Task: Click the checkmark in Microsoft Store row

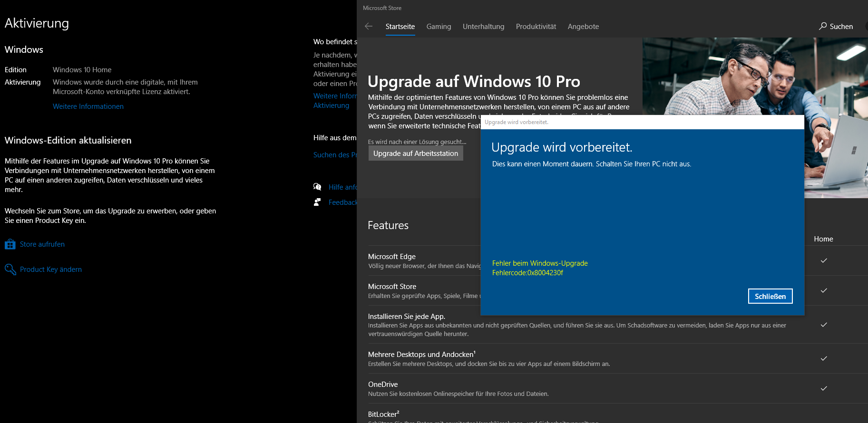Action: pyautogui.click(x=824, y=290)
